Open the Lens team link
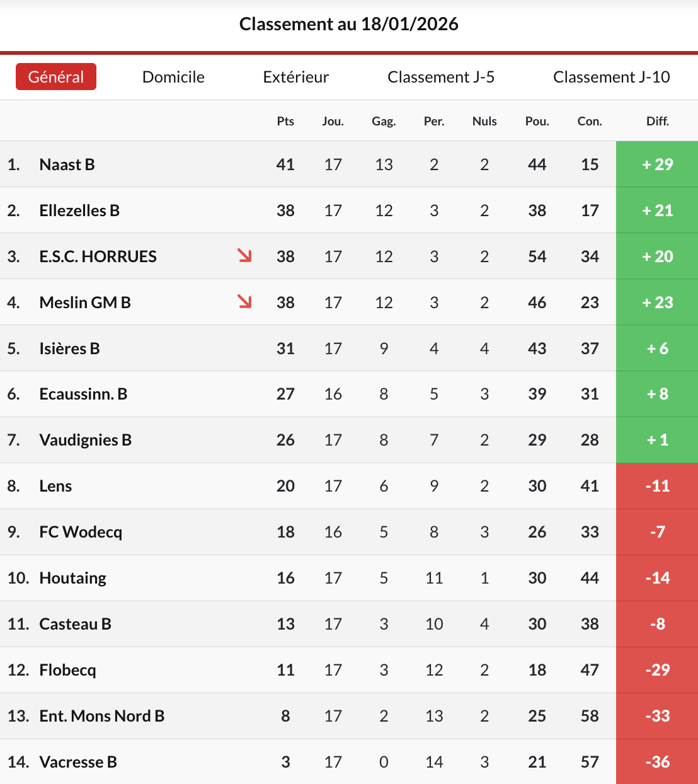 pyautogui.click(x=55, y=486)
